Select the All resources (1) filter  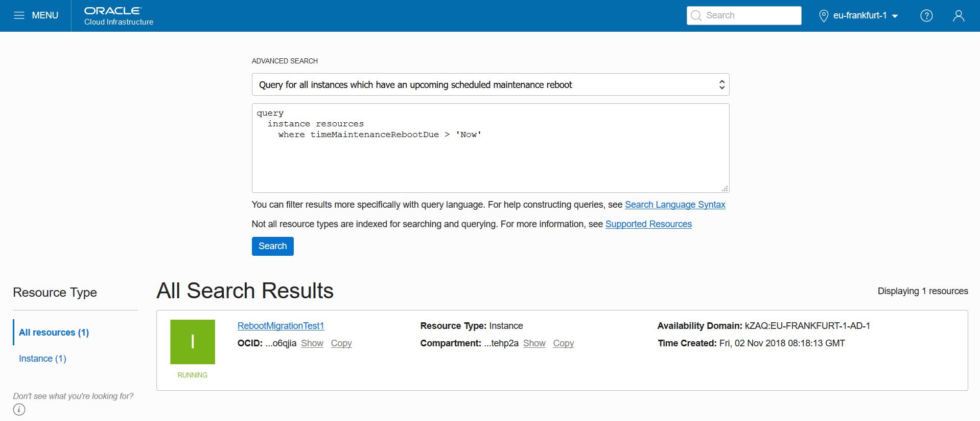(54, 333)
